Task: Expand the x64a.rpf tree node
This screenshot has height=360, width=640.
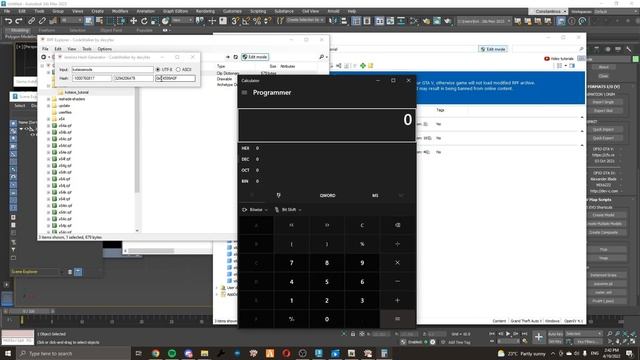Action: tap(49, 126)
